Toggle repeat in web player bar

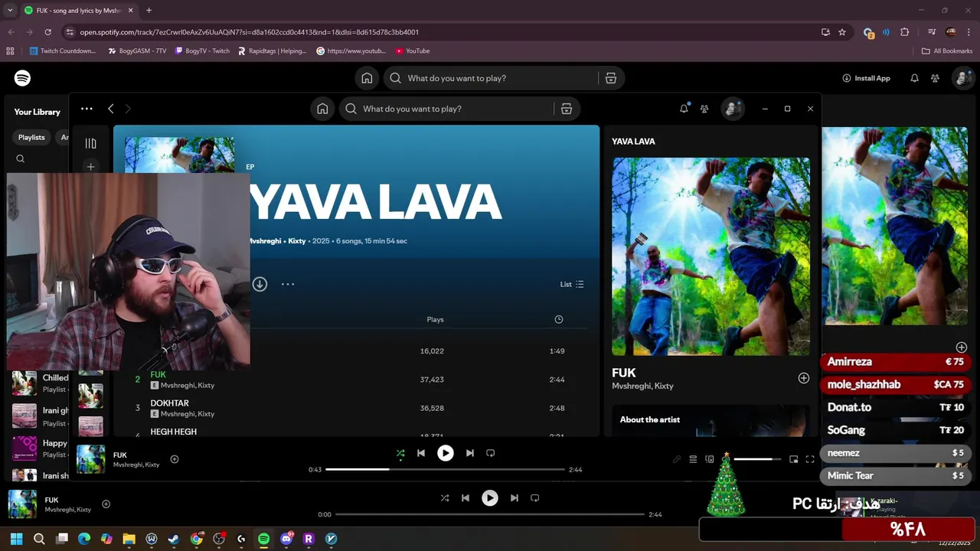click(535, 498)
